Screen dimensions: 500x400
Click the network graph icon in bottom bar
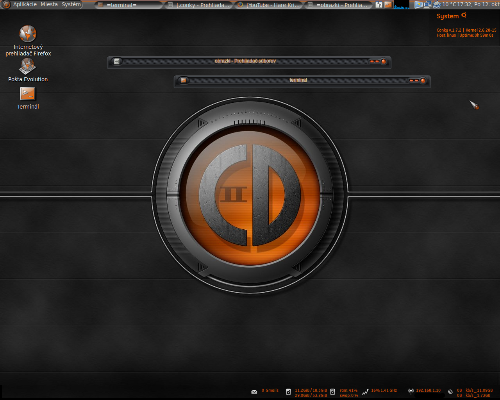click(x=366, y=392)
